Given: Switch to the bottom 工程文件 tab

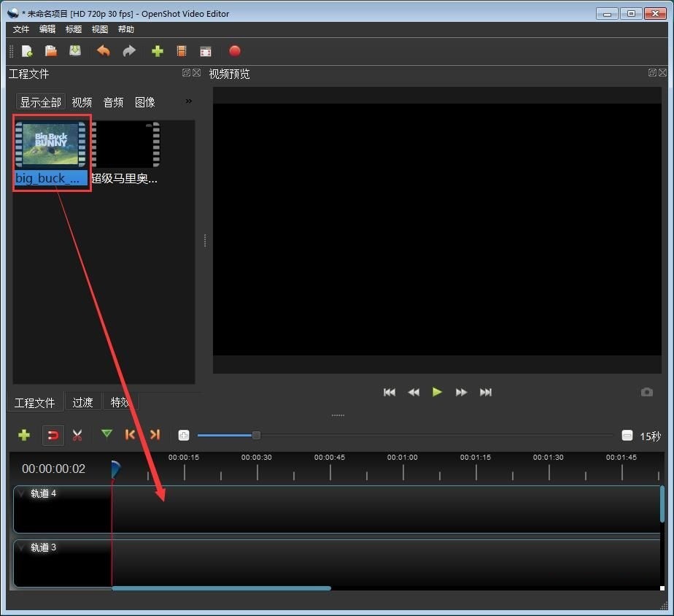Looking at the screenshot, I should [x=35, y=403].
